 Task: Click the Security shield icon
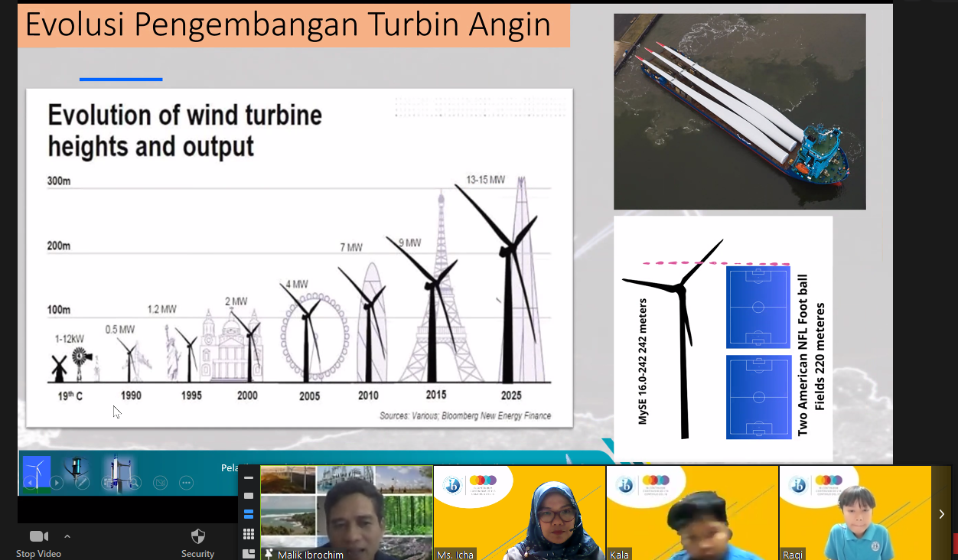[x=197, y=536]
